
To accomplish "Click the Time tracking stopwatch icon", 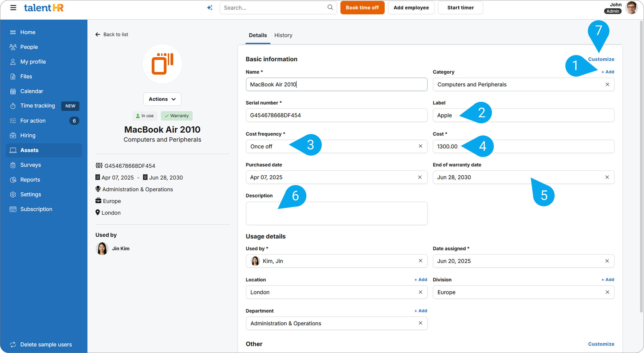I will coord(13,106).
